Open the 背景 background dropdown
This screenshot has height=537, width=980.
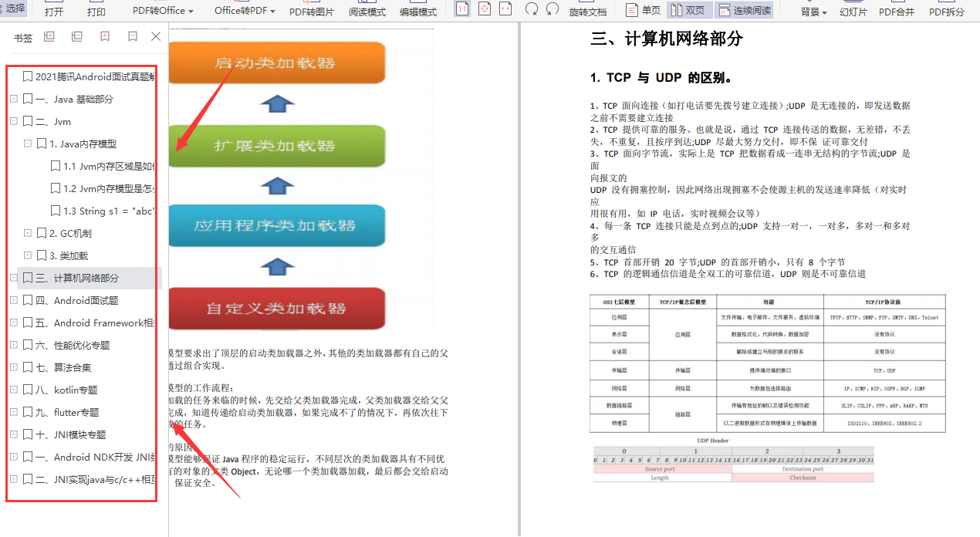(814, 12)
